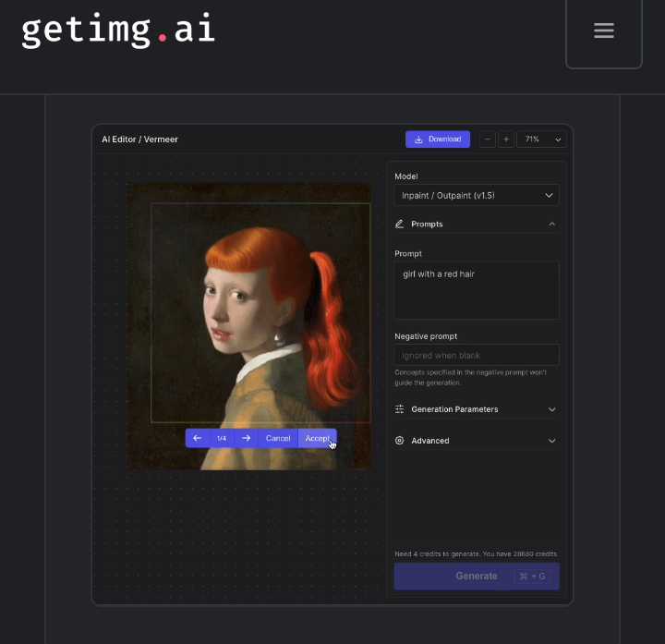Collapse the Prompts section chevron
Viewport: 665px width, 644px height.
pos(551,224)
